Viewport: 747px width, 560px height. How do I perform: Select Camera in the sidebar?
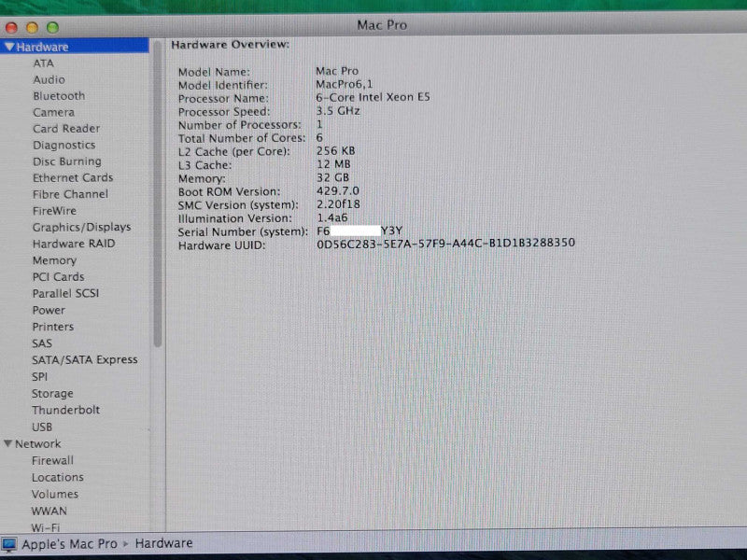53,112
